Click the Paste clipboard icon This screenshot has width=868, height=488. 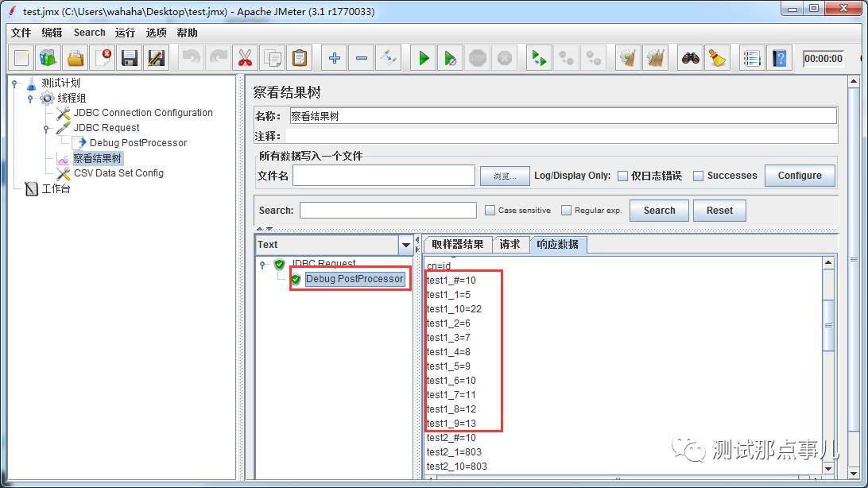[300, 58]
